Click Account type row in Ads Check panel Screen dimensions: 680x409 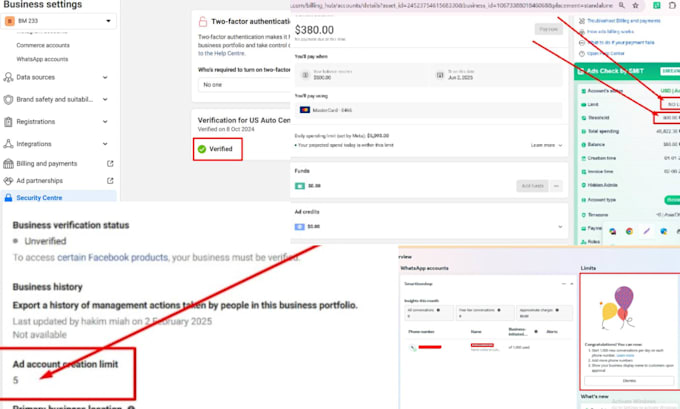point(631,200)
